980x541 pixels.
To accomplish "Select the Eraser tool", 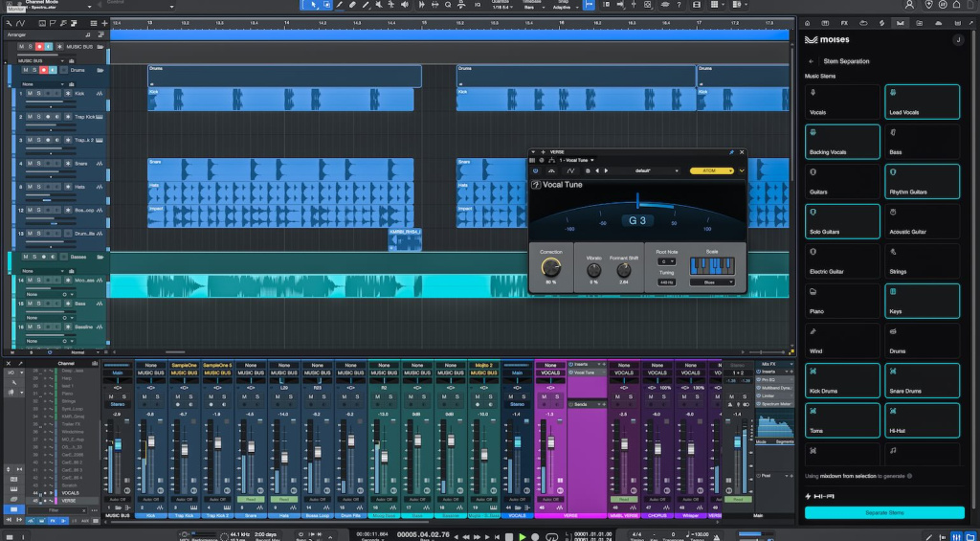I will pyautogui.click(x=352, y=5).
